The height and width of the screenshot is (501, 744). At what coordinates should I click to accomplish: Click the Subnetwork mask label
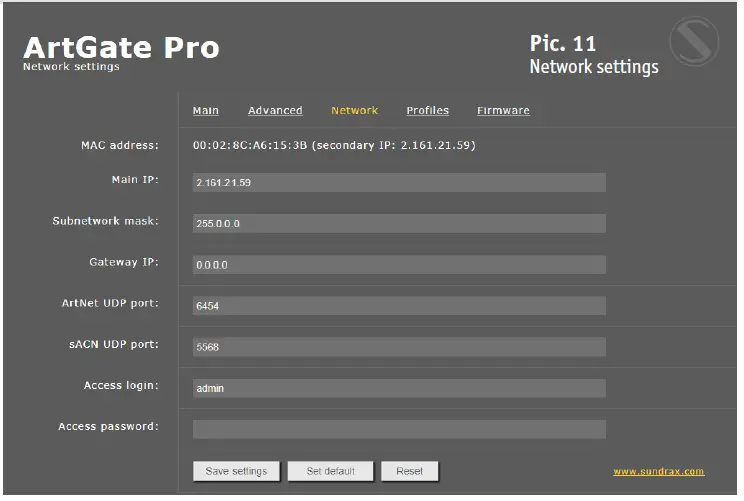(x=105, y=221)
